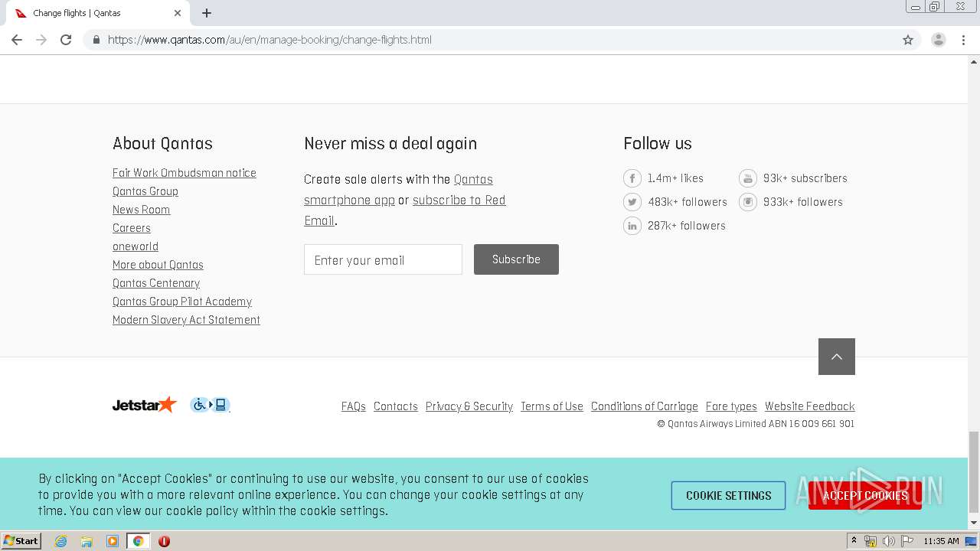Screen dimensions: 980x551
Task: Click the taskbar clock showing 11:35 AM
Action: click(941, 541)
